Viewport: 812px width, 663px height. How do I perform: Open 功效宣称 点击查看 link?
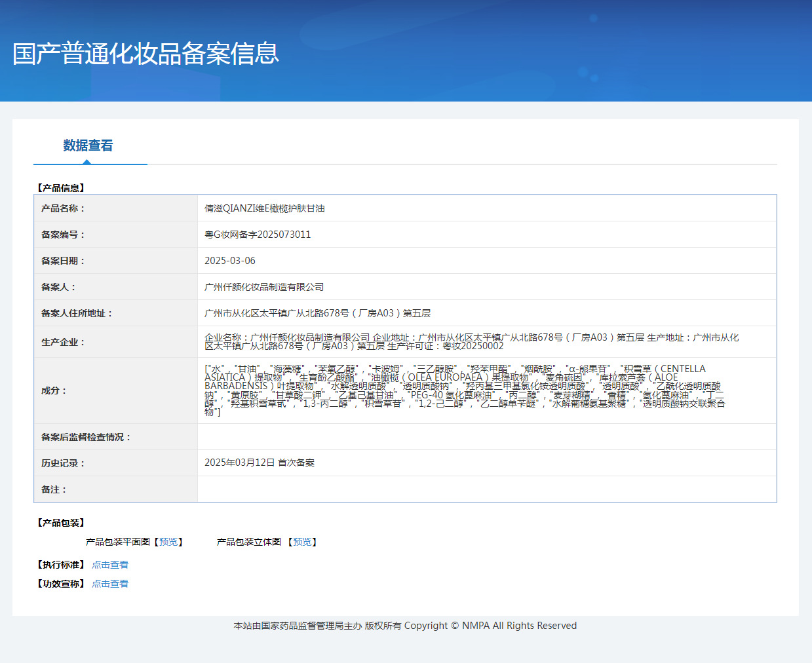pos(110,584)
